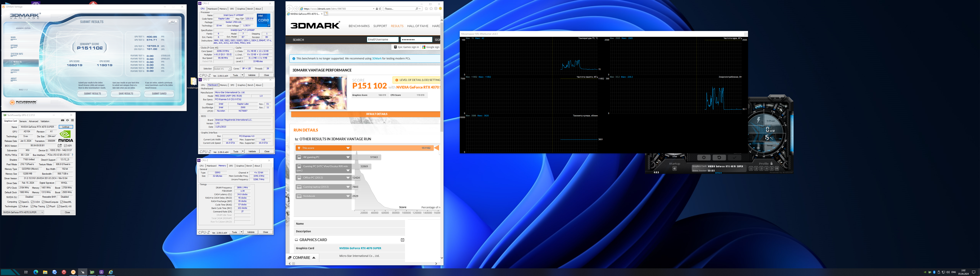980x276 pixels.
Task: Open Tools dropdown arrow in CPU-Z Memory window
Action: tap(242, 232)
